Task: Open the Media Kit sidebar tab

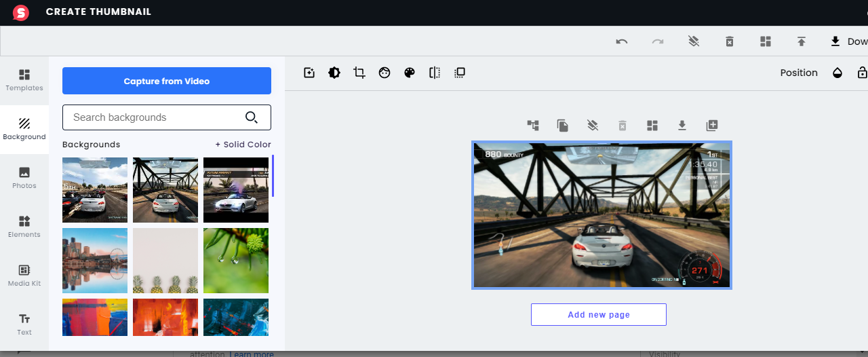Action: 24,276
